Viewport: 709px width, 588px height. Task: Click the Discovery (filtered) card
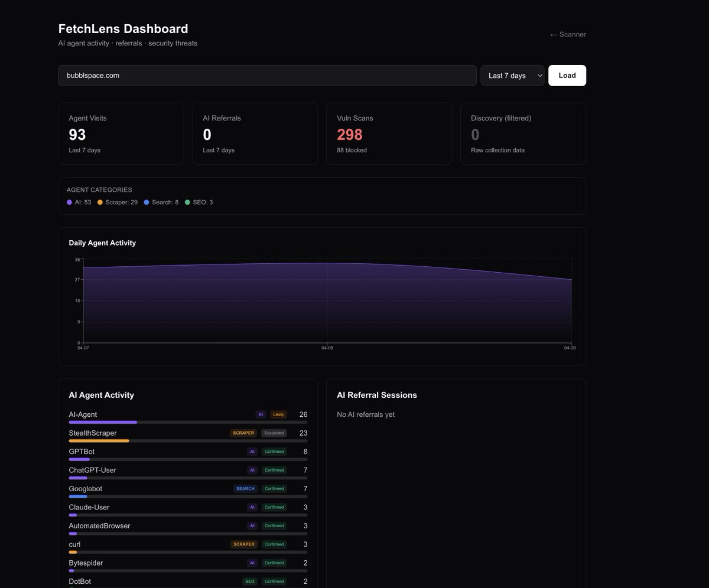[x=523, y=133]
